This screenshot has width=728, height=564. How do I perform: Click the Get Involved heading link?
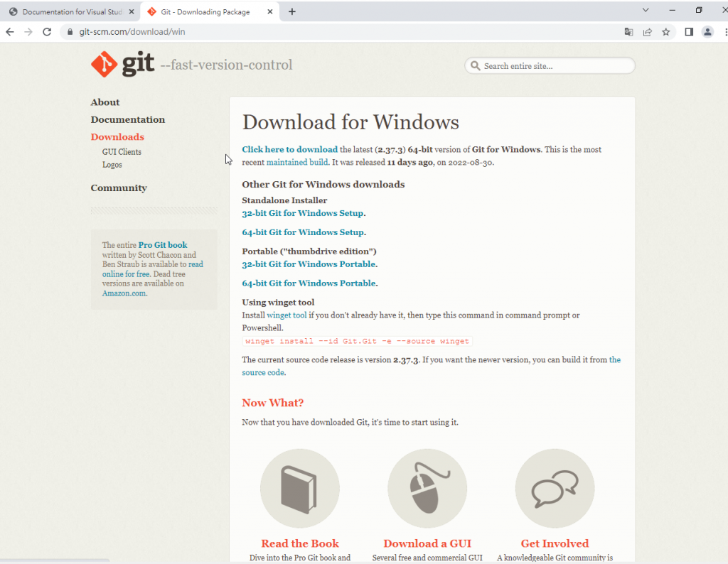tap(555, 543)
